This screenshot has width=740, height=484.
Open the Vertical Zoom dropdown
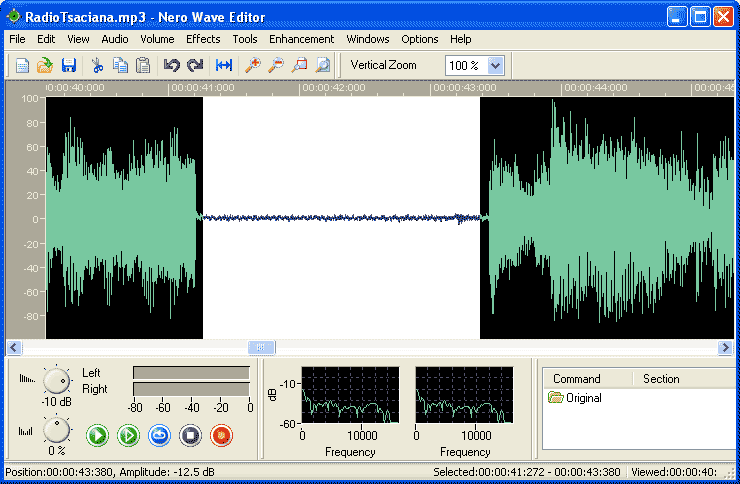[x=496, y=65]
